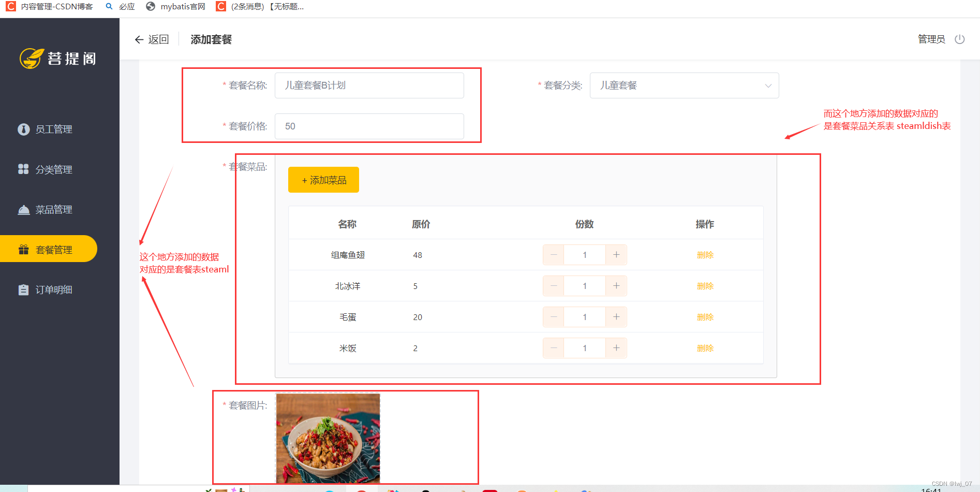Increase quantity for 北冰洋
Screen dimensions: 980x492
616,286
